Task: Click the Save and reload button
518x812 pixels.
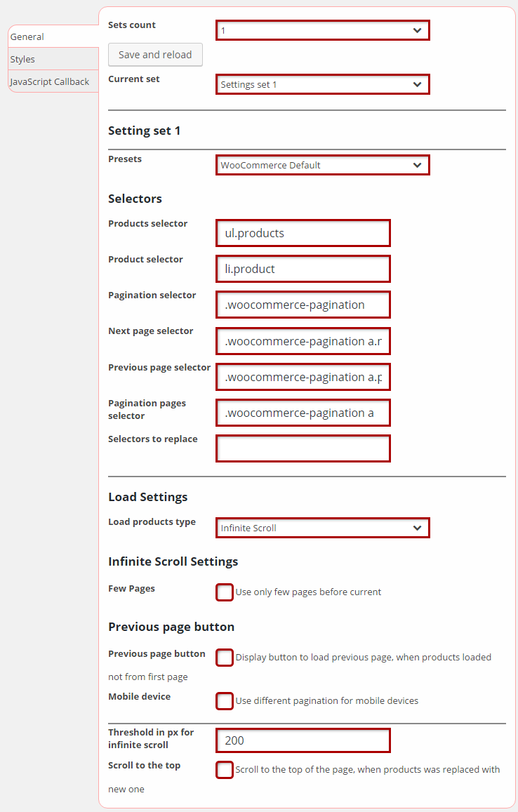Action: (155, 55)
